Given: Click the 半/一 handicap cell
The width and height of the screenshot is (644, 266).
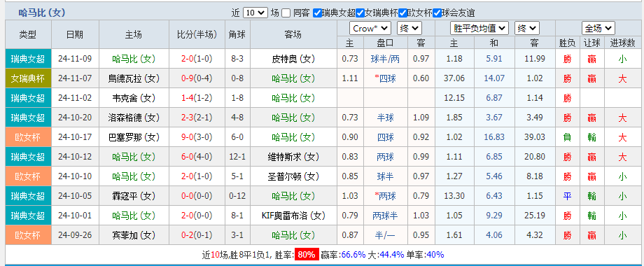Looking at the screenshot, I should point(385,235).
